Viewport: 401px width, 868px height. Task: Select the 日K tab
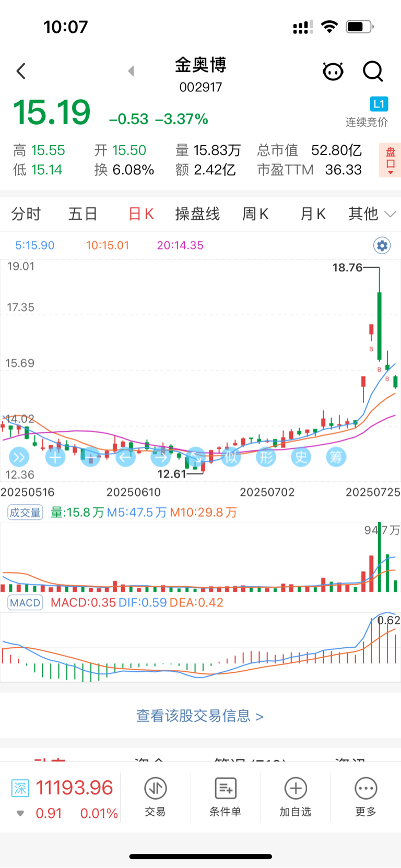pyautogui.click(x=141, y=214)
